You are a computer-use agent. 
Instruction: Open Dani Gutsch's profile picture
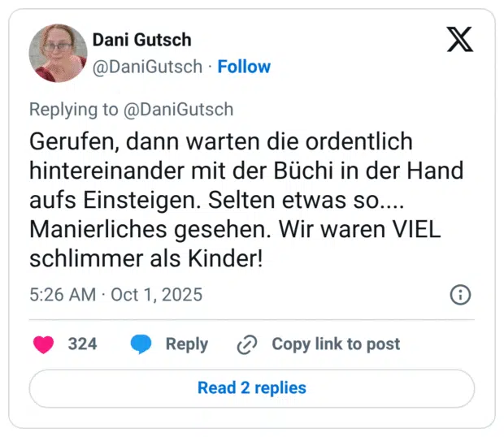[58, 53]
